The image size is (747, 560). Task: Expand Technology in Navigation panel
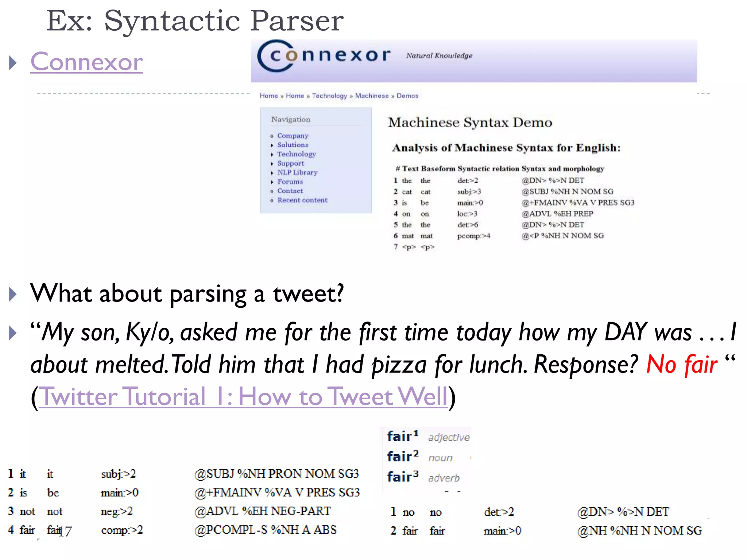click(x=297, y=154)
